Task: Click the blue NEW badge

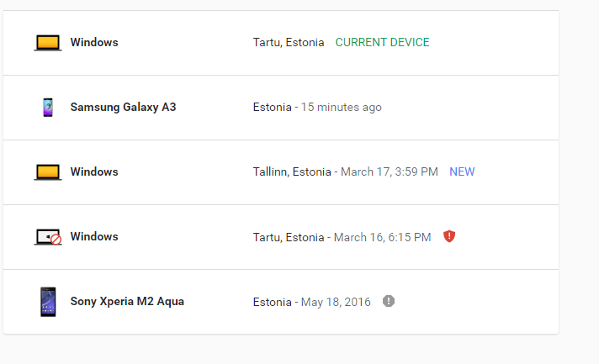Action: point(462,171)
